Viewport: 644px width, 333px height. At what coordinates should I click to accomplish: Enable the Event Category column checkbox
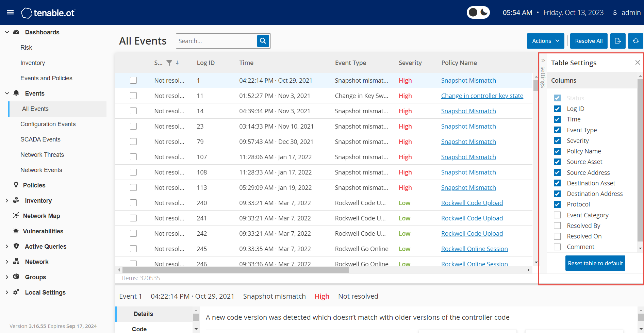[x=557, y=215]
